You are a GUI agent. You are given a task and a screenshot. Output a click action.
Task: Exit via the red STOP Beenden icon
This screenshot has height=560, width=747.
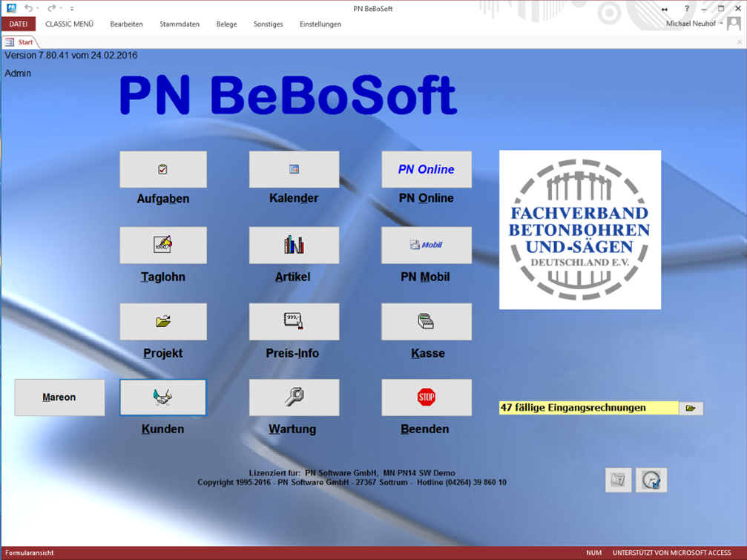tap(426, 397)
